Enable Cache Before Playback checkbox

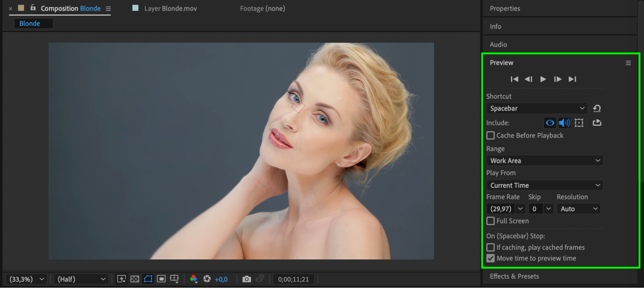pyautogui.click(x=490, y=136)
